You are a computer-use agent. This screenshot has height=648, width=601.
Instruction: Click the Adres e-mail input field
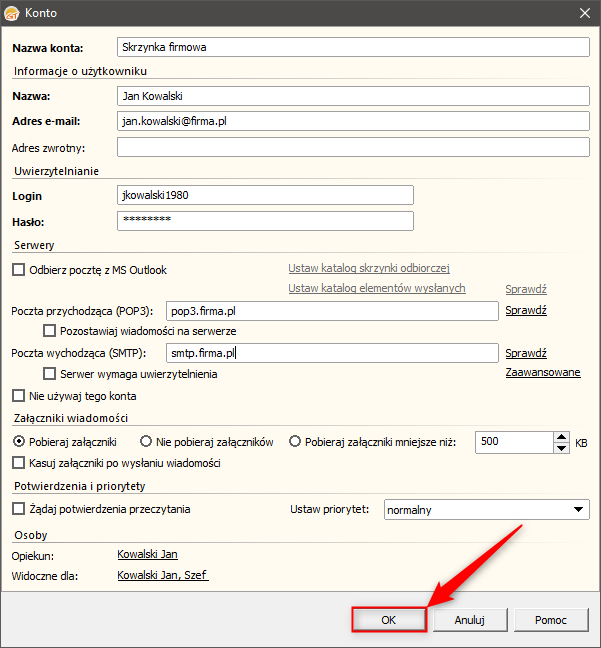(x=353, y=121)
